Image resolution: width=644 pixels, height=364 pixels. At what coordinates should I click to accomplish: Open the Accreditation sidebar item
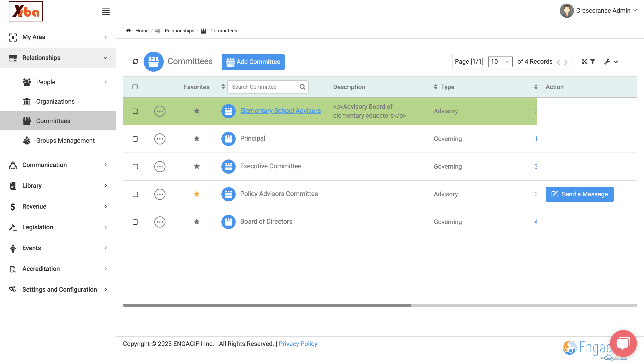tap(58, 269)
